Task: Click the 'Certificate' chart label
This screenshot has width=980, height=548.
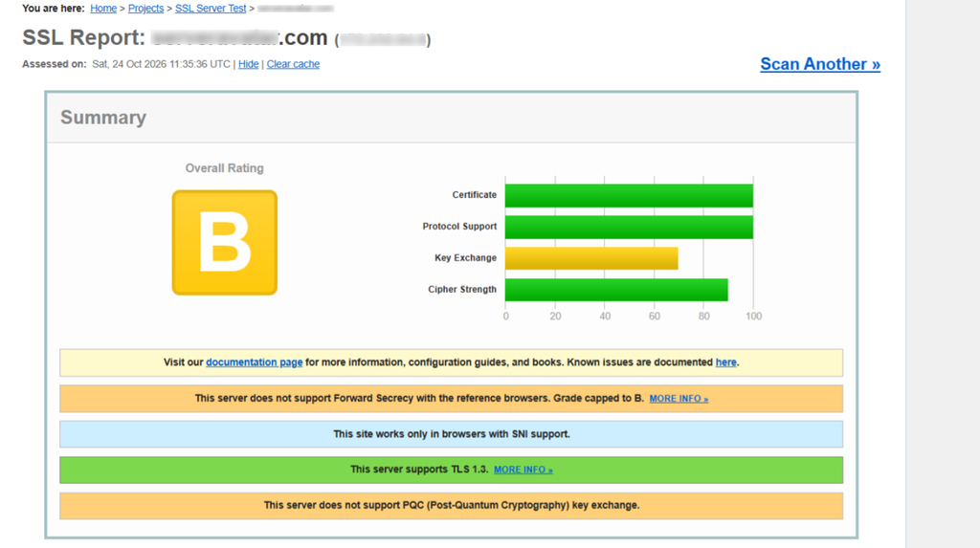Action: (x=475, y=195)
